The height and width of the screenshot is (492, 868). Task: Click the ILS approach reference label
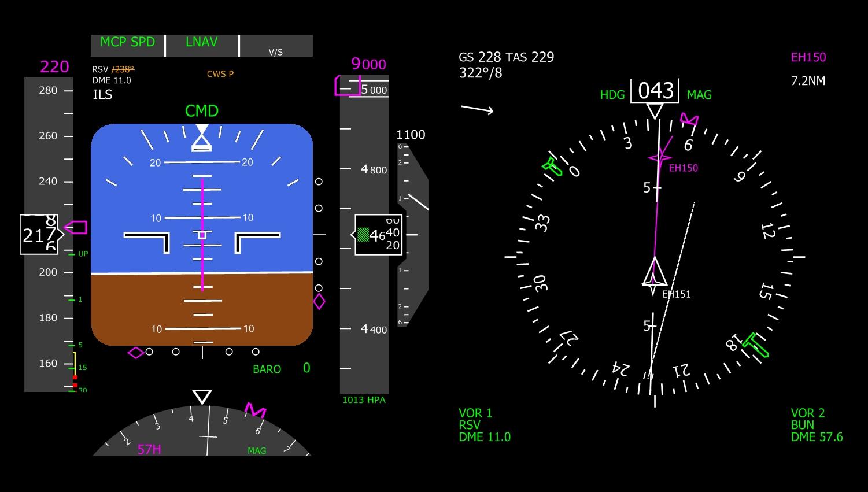[x=102, y=95]
